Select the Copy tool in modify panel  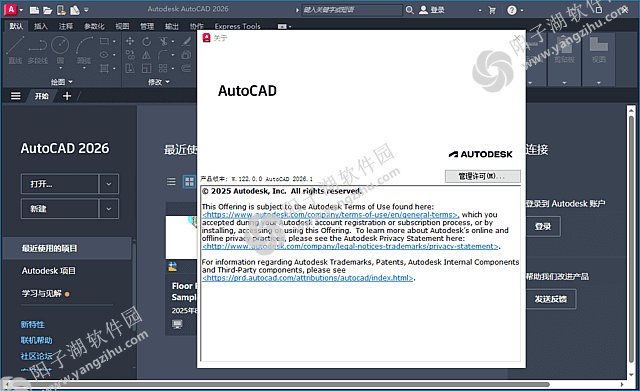click(x=130, y=55)
